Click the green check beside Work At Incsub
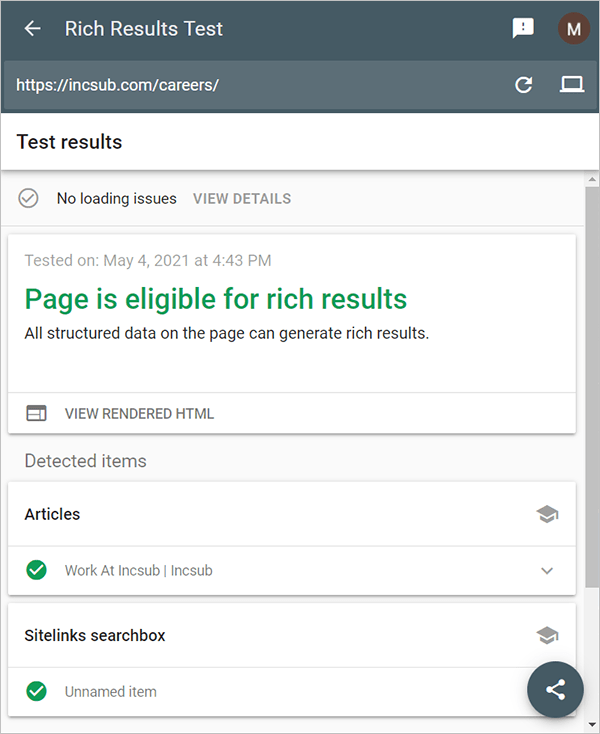Image resolution: width=600 pixels, height=734 pixels. click(37, 570)
